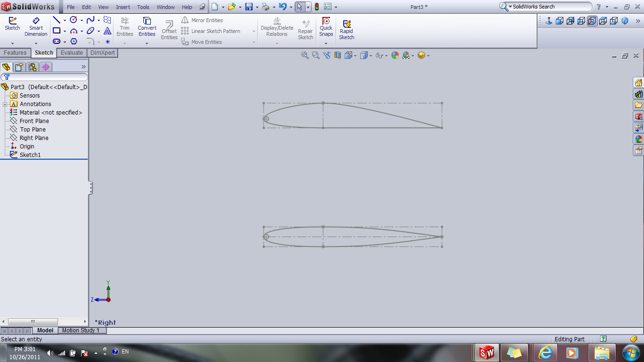Open the Convert Entities dropdown arrow
The width and height of the screenshot is (644, 362).
(147, 43)
